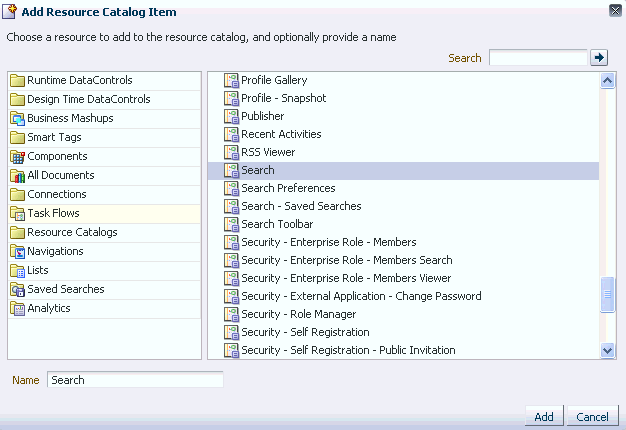The width and height of the screenshot is (626, 430).
Task: Select the Saved Searches folder
Action: pyautogui.click(x=104, y=289)
